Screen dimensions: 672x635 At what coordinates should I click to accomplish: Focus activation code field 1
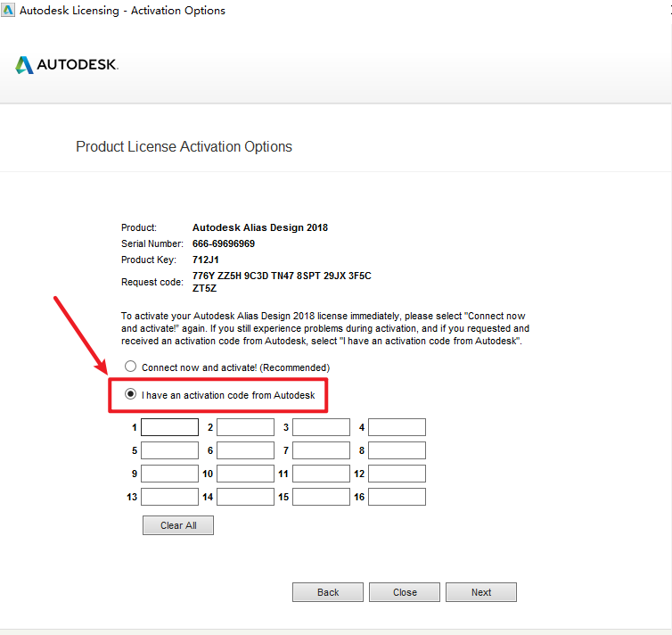pyautogui.click(x=169, y=427)
